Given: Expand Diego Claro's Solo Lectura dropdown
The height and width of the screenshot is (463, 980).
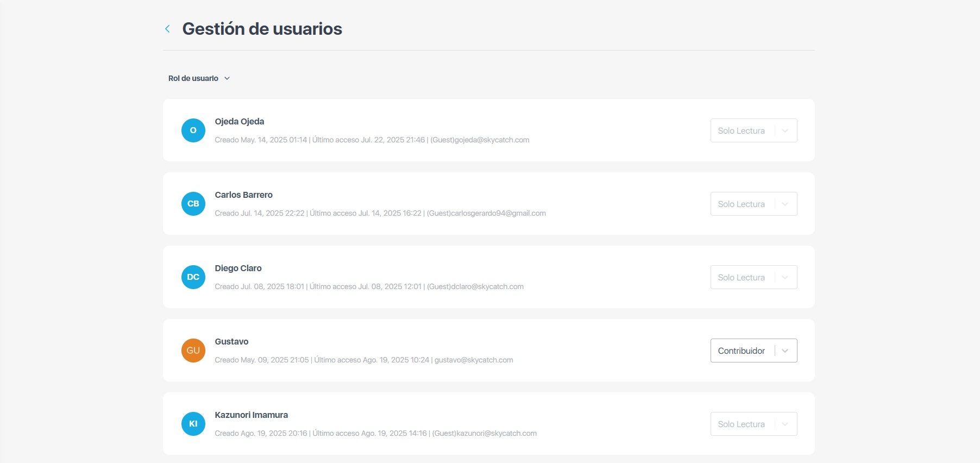Looking at the screenshot, I should pyautogui.click(x=753, y=277).
